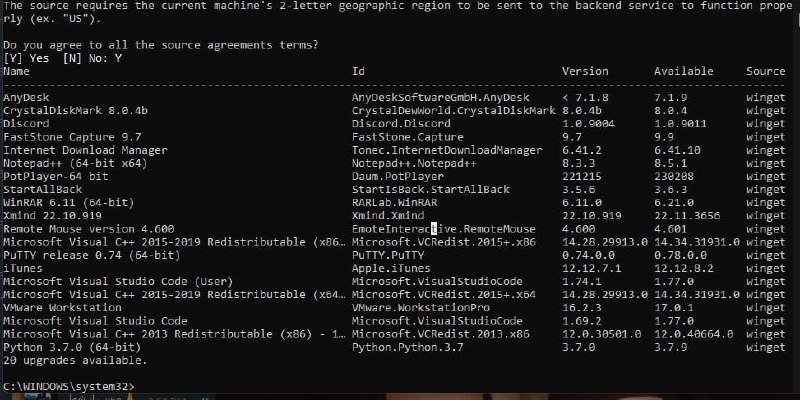Click the Daum.PotPlayer package Id
The image size is (800, 400).
tap(398, 176)
